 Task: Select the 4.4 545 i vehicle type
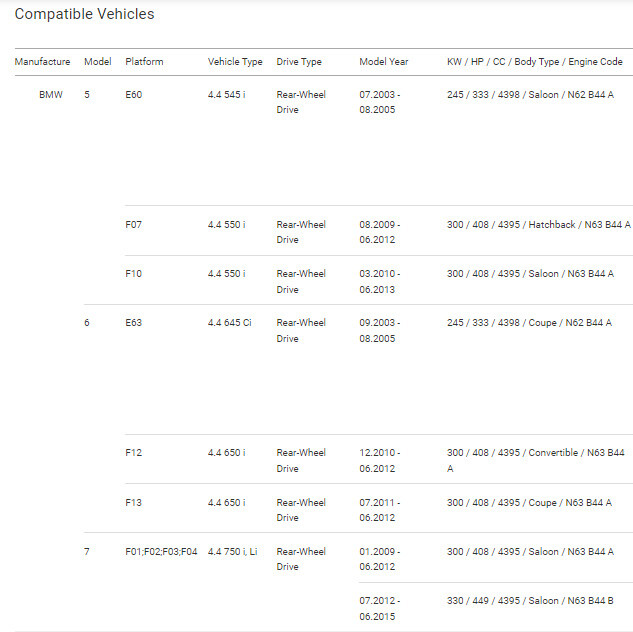(227, 95)
